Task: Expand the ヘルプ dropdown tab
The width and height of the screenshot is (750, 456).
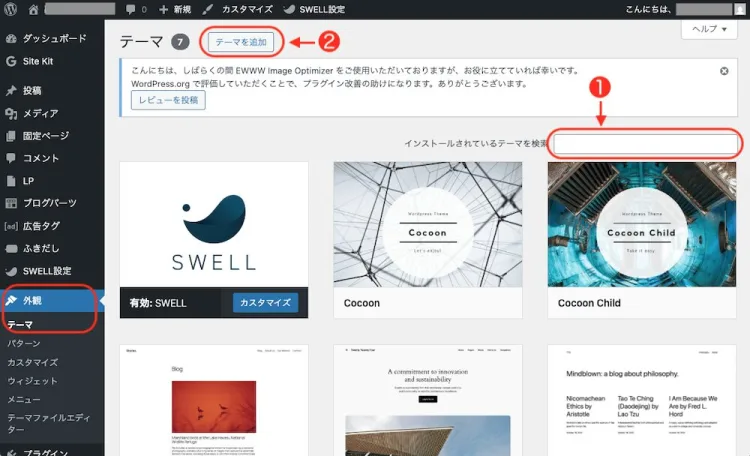Action: click(x=709, y=29)
